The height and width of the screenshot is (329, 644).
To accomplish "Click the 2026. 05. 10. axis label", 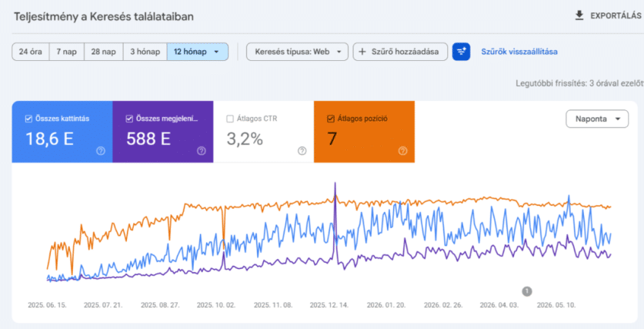I will coord(556,305).
